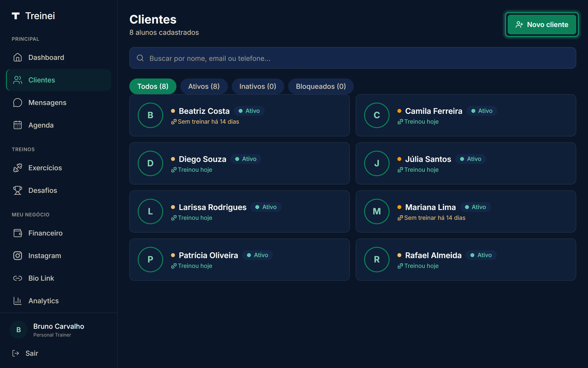Open Mensagens from the sidebar

(x=59, y=103)
